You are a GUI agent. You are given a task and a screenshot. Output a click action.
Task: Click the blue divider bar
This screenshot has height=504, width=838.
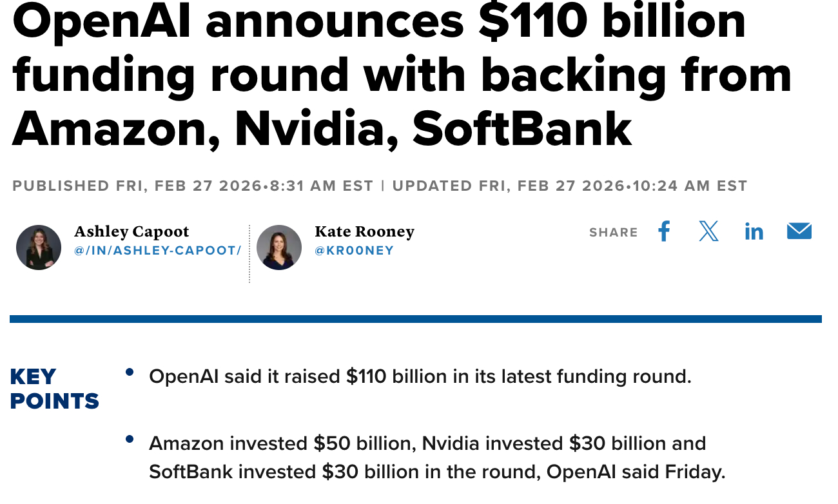tap(415, 319)
